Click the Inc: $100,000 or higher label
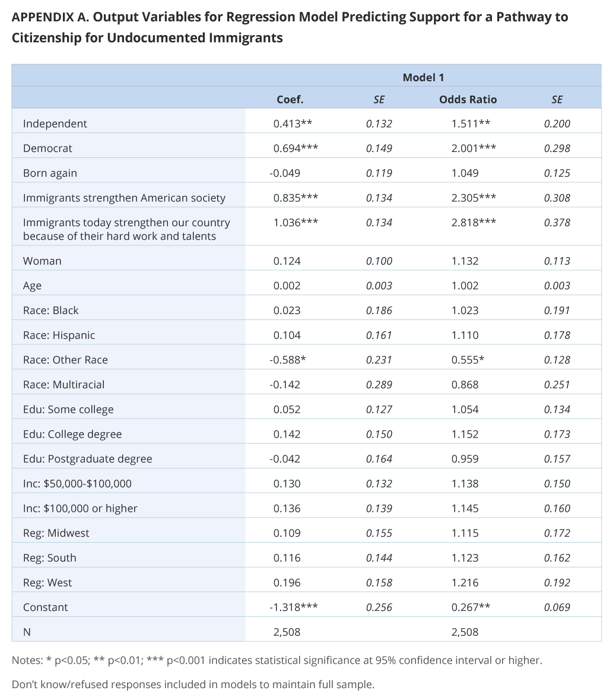 tap(80, 508)
